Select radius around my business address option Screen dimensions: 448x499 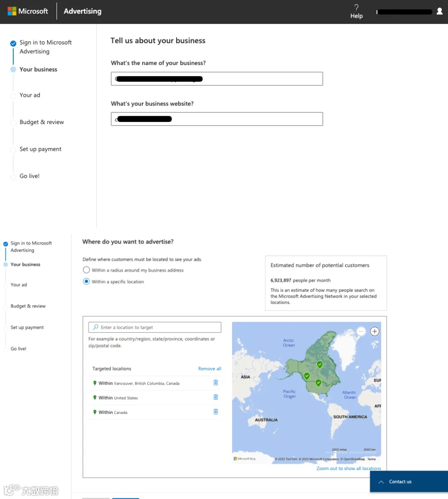coord(86,270)
